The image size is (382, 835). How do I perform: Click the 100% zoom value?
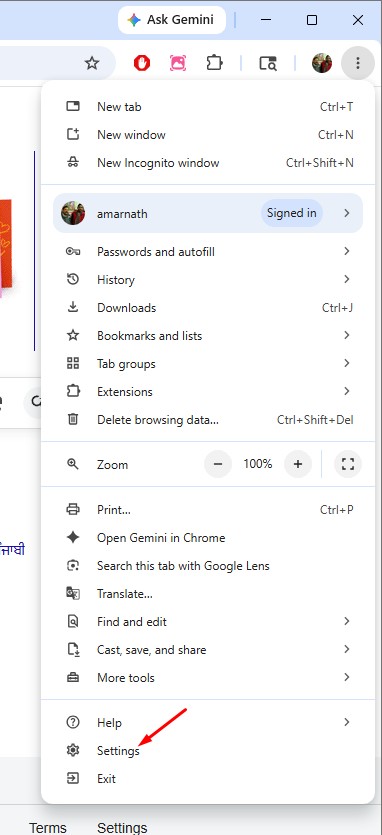(x=258, y=464)
